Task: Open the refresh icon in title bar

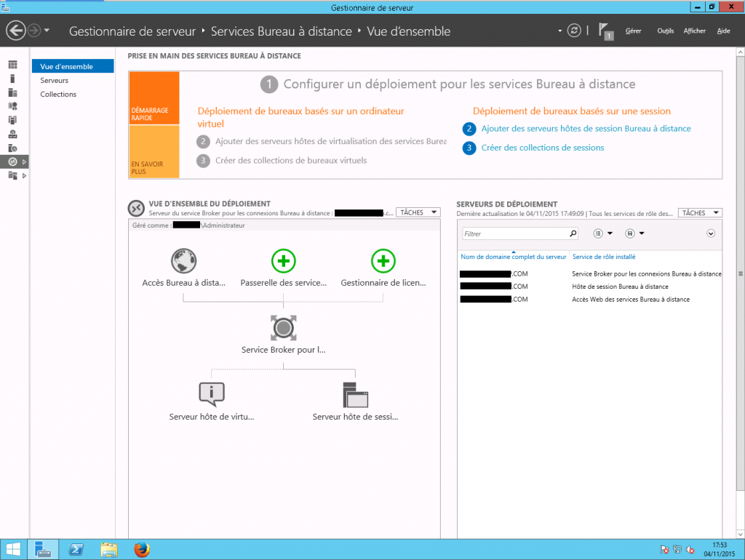Action: [x=574, y=31]
